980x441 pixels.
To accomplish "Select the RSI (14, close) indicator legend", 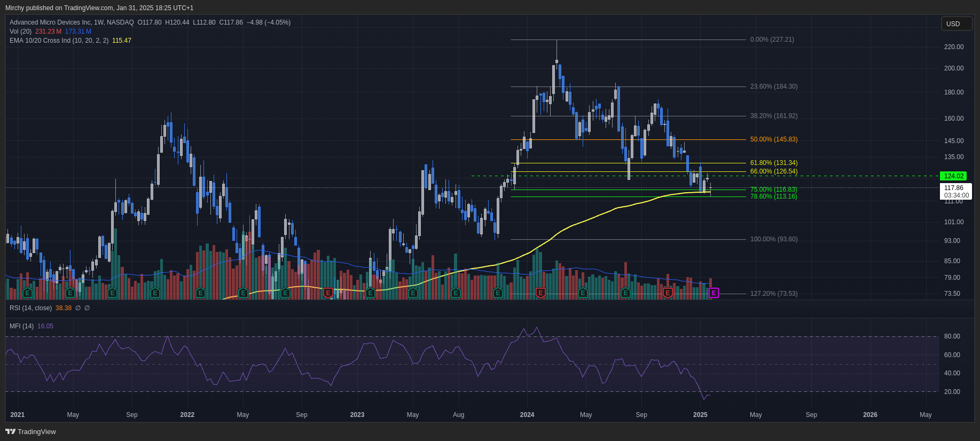I will coord(30,308).
